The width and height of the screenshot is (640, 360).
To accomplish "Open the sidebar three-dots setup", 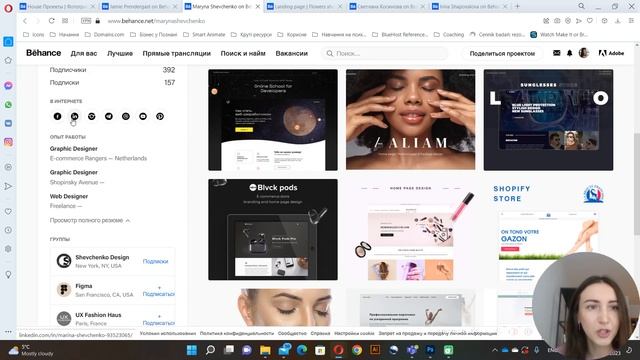I will coord(8,331).
